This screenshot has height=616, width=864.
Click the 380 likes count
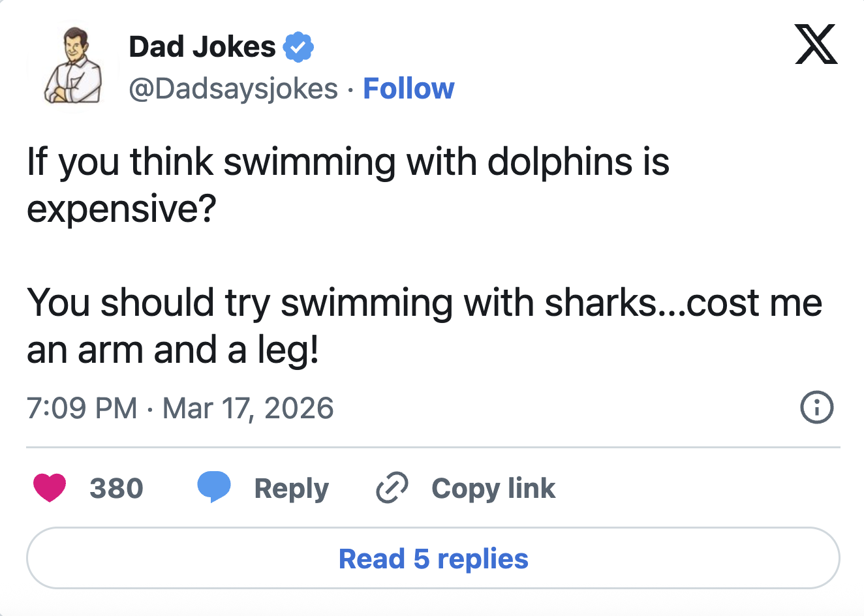pos(116,488)
